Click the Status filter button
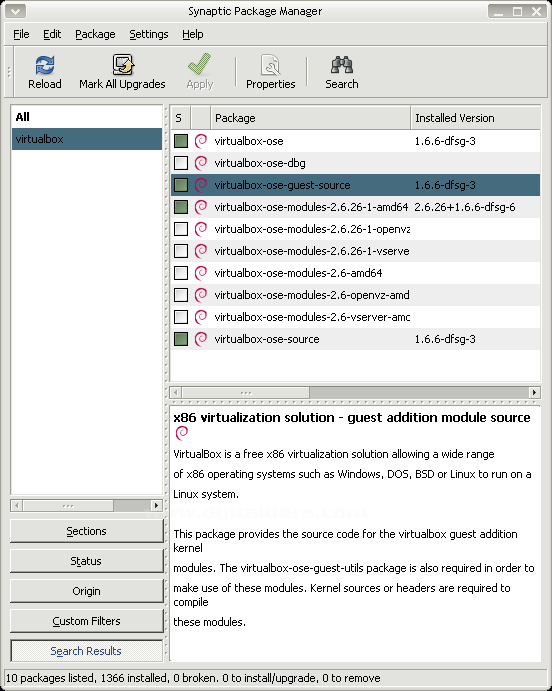 coord(86,561)
